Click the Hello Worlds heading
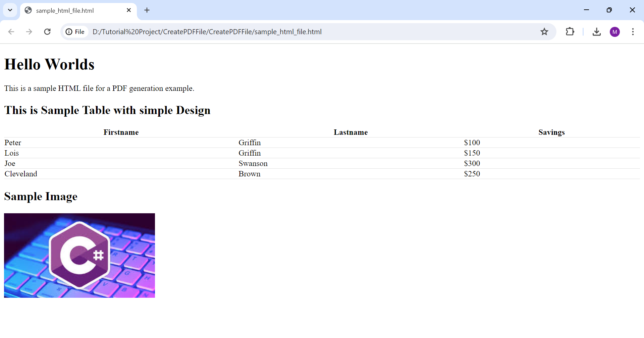 click(49, 64)
